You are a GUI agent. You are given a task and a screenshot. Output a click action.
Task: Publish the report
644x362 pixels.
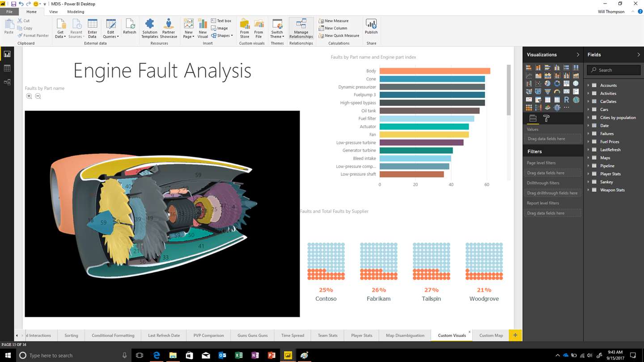point(371,26)
